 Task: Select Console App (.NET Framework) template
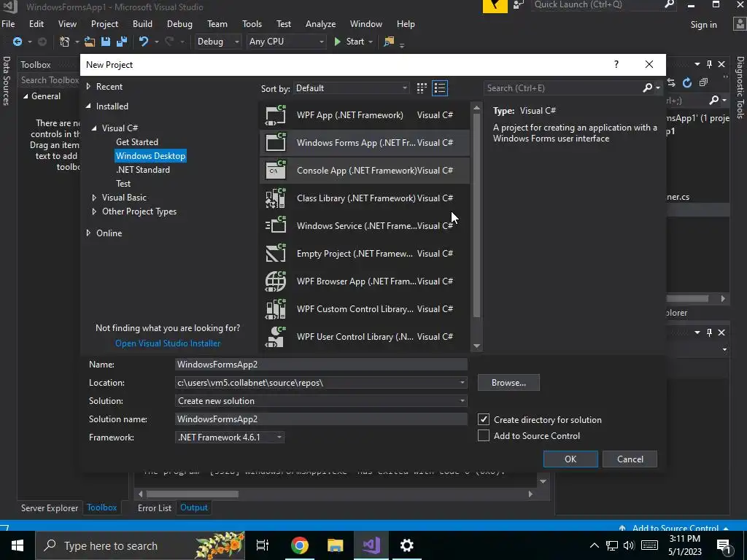click(365, 171)
